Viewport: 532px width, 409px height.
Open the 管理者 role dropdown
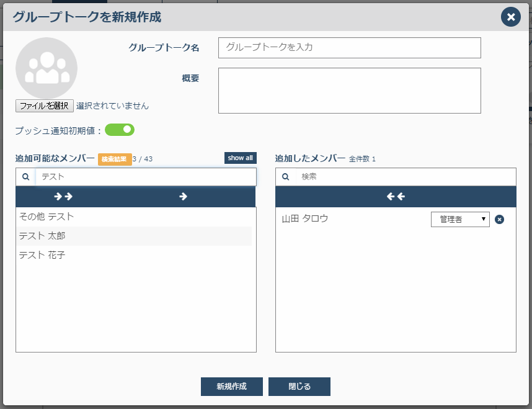tap(460, 220)
